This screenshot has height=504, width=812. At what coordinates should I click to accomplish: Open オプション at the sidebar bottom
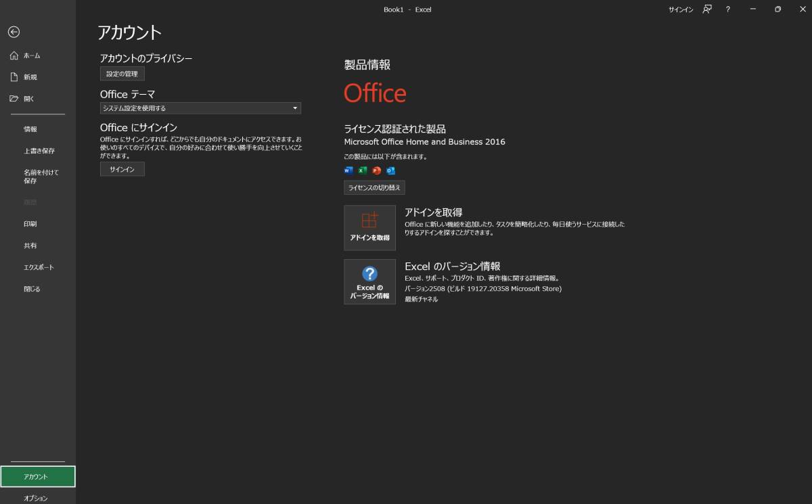[x=36, y=498]
